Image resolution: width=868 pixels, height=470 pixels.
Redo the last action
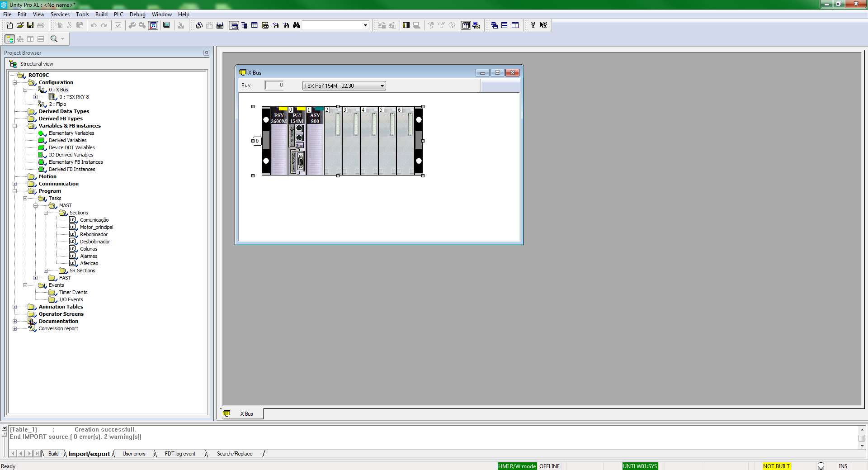coord(104,25)
